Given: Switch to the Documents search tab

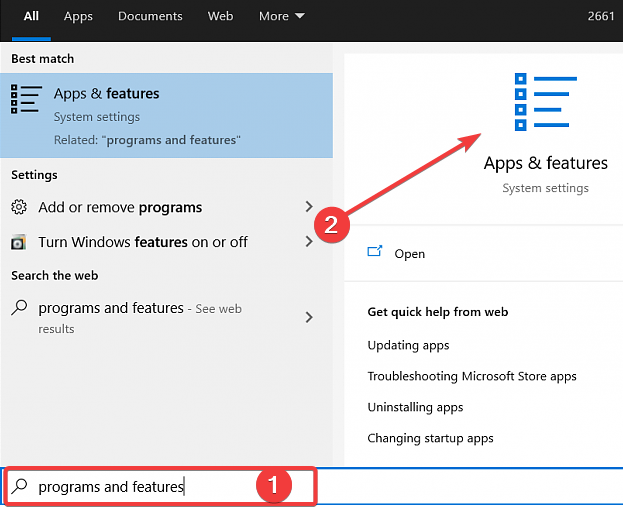Looking at the screenshot, I should (x=150, y=16).
